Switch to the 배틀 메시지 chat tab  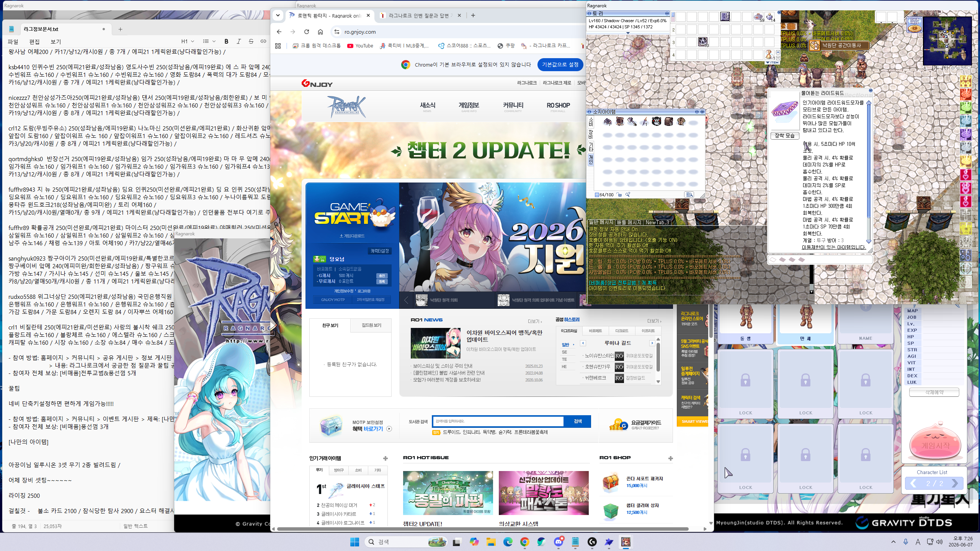(x=629, y=222)
